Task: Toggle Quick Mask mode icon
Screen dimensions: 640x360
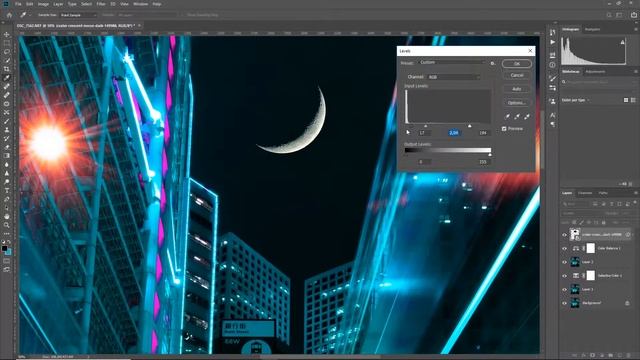Action: click(x=7, y=261)
